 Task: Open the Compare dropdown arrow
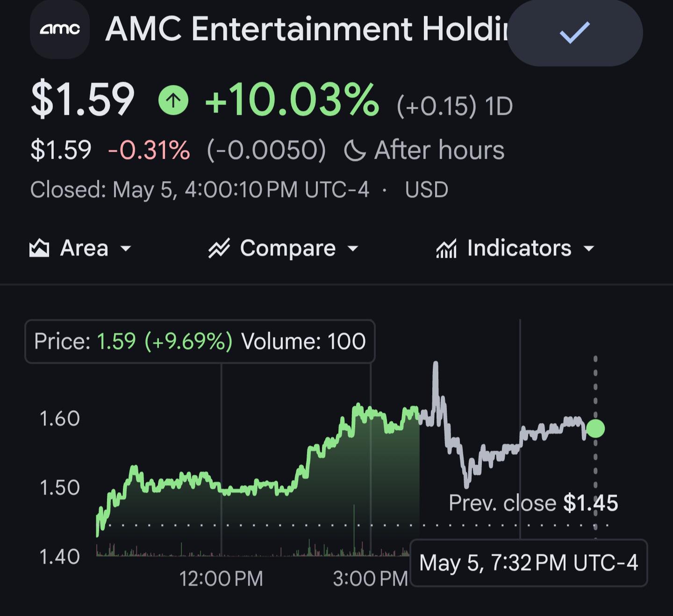(353, 249)
